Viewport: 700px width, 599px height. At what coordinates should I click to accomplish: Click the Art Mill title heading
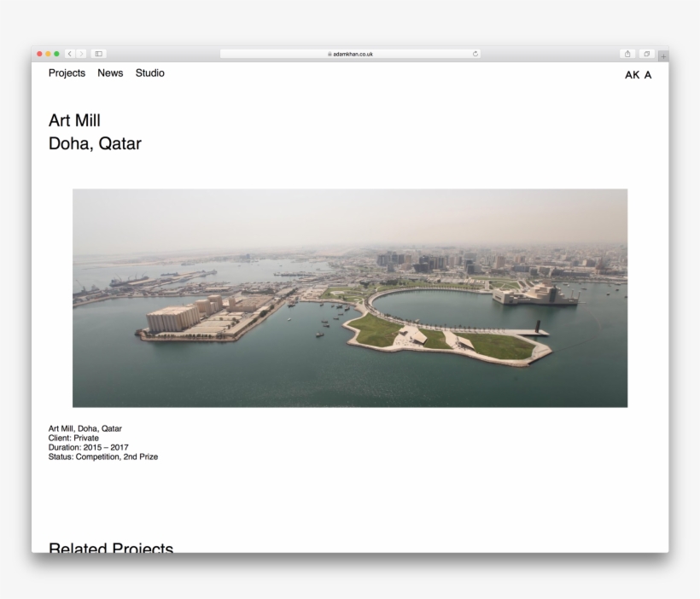74,121
